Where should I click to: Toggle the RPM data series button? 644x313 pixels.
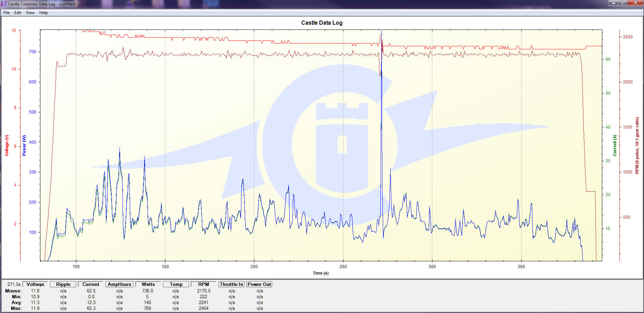(x=203, y=284)
